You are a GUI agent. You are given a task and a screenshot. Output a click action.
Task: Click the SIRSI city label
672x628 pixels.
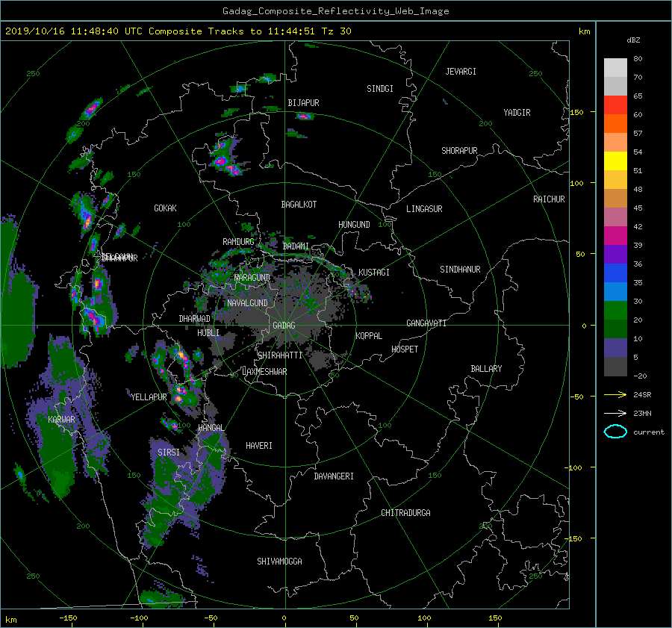169,453
